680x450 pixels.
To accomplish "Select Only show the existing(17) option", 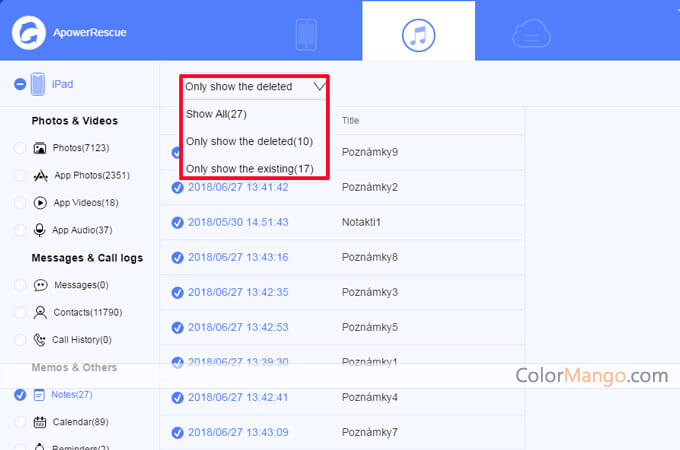I will coord(249,169).
